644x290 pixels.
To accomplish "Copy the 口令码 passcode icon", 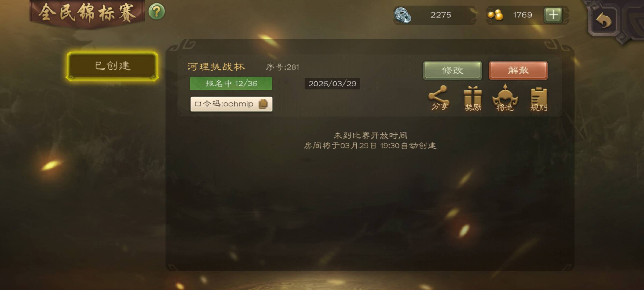I will pos(263,104).
